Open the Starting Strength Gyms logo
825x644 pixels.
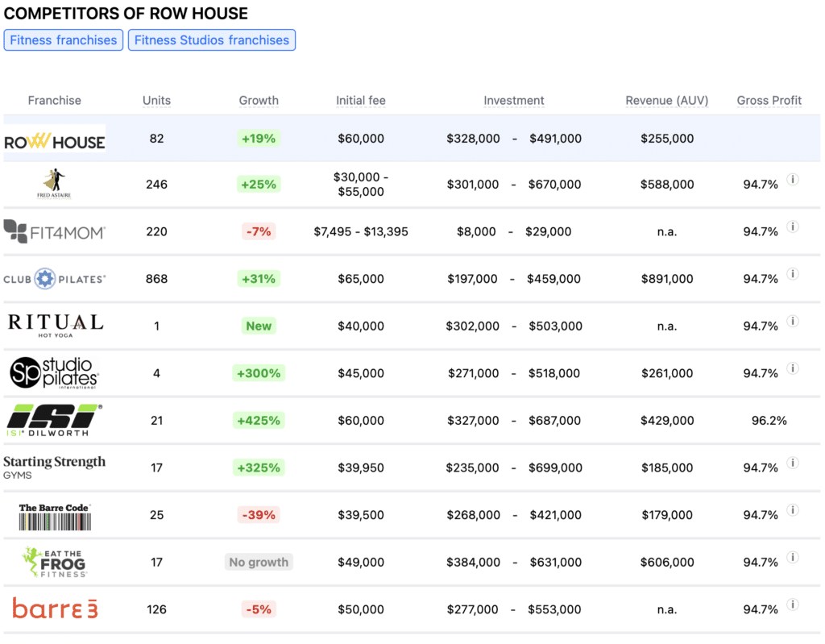click(54, 467)
